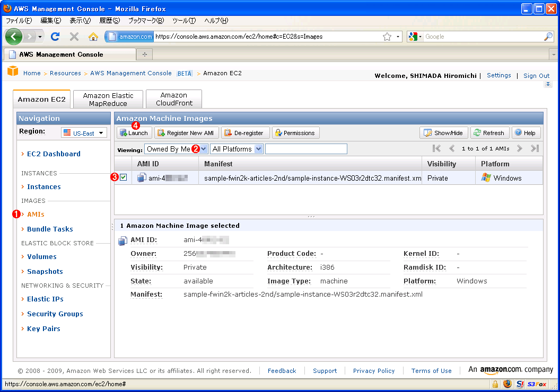Screen dimensions: 560x392
Task: Open Security Groups in navigation
Action: 55,314
